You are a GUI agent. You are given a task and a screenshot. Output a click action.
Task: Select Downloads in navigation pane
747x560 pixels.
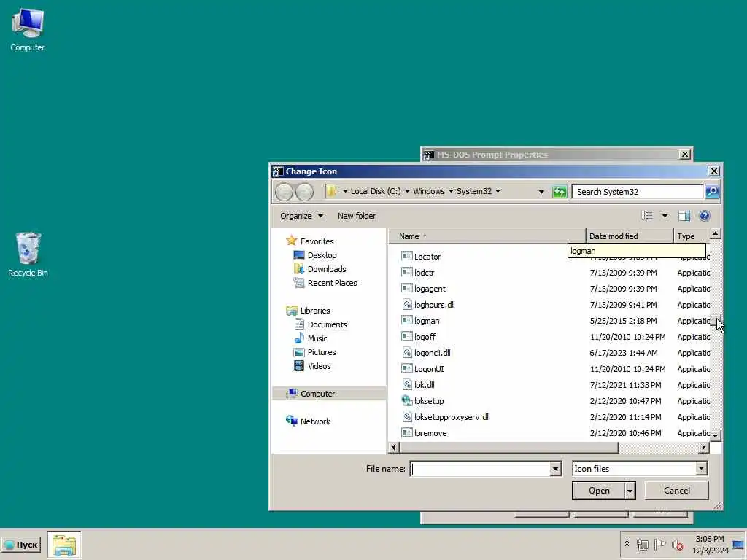(326, 269)
